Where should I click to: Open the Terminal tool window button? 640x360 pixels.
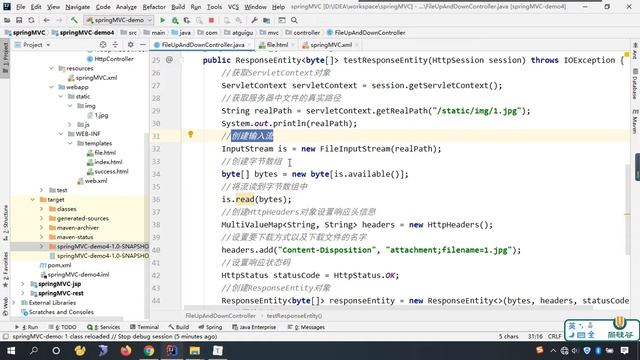click(144, 327)
